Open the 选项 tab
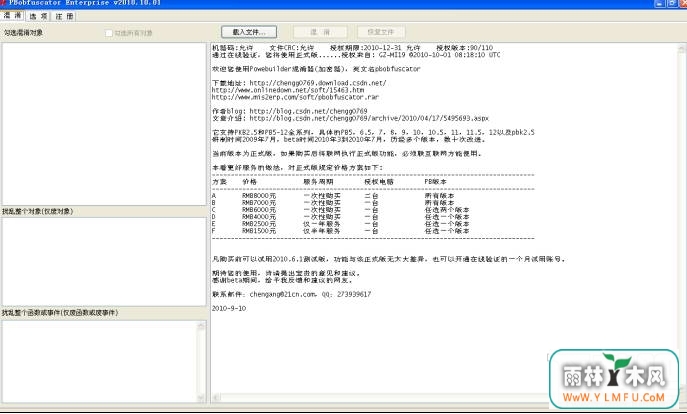This screenshot has height=414, width=687. (38, 16)
